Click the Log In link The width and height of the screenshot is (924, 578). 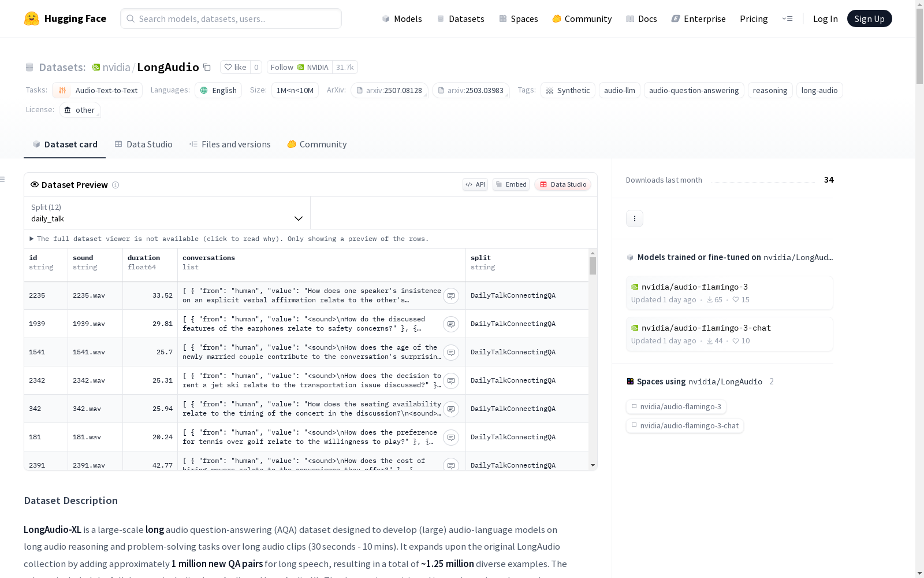point(825,18)
